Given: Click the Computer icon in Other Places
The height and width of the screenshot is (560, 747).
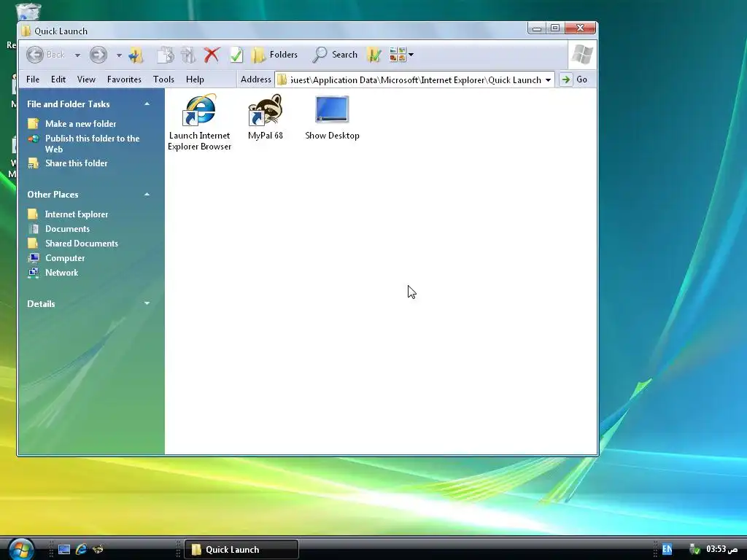Looking at the screenshot, I should coord(33,258).
